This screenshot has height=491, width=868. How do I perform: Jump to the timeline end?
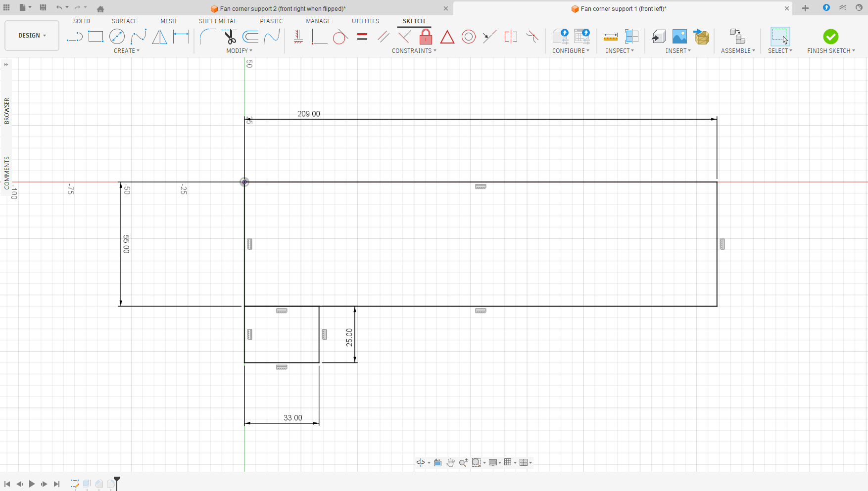click(56, 484)
